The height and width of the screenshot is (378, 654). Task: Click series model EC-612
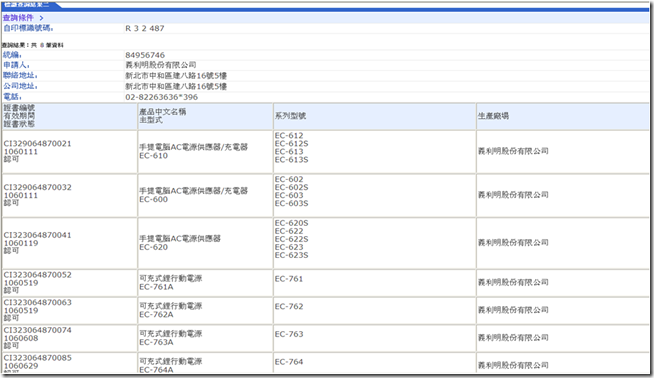pyautogui.click(x=289, y=136)
